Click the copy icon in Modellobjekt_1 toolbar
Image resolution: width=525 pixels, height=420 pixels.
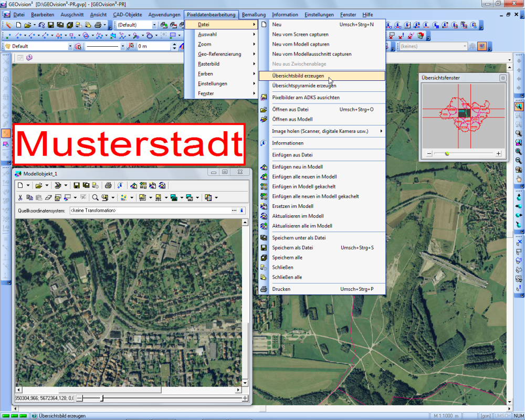(x=29, y=197)
